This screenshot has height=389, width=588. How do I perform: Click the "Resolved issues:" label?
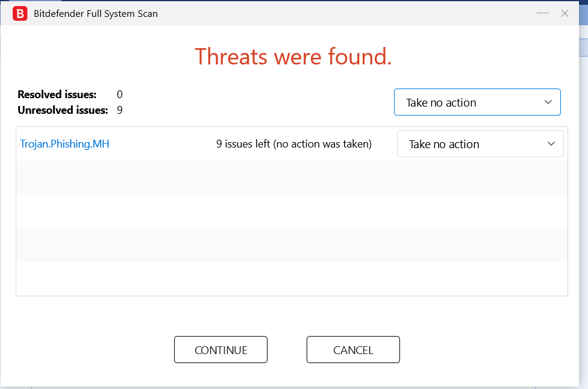(57, 95)
